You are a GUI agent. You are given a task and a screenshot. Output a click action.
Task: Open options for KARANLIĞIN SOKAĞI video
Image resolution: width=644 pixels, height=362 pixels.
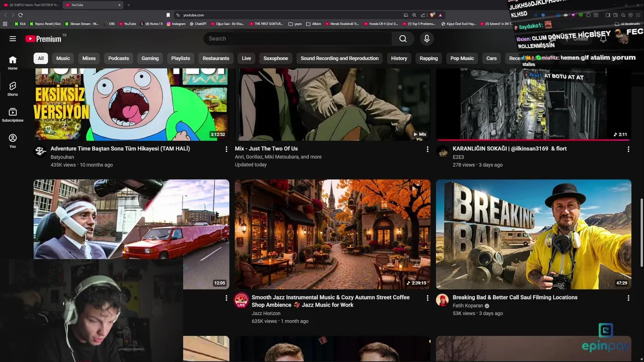tap(628, 149)
